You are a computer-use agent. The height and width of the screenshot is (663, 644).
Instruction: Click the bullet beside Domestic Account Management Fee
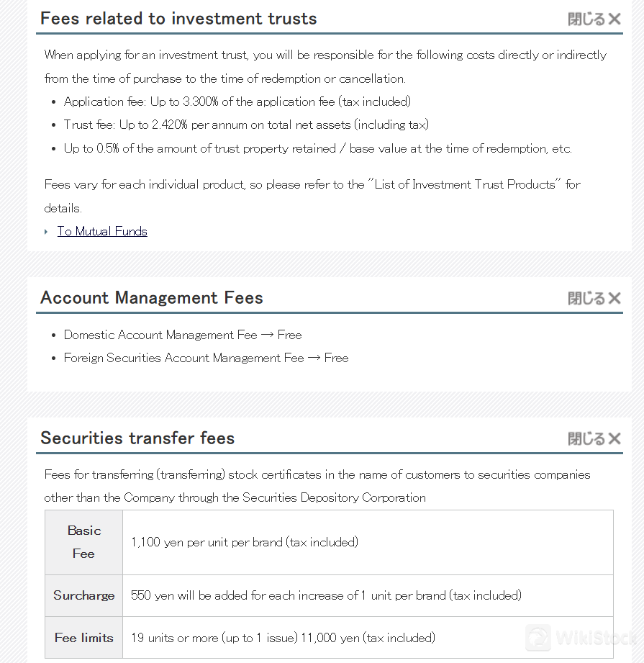point(54,335)
